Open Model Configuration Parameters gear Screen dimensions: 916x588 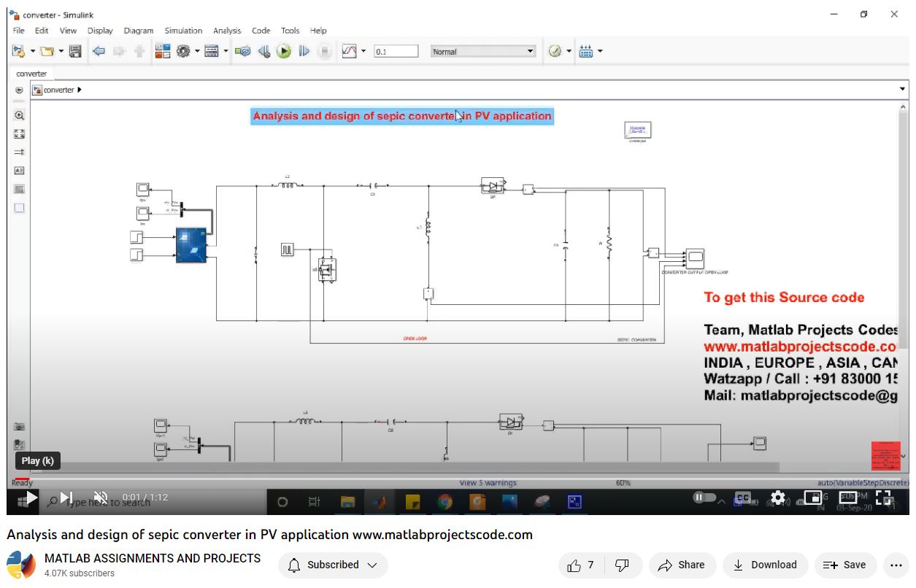pyautogui.click(x=182, y=51)
